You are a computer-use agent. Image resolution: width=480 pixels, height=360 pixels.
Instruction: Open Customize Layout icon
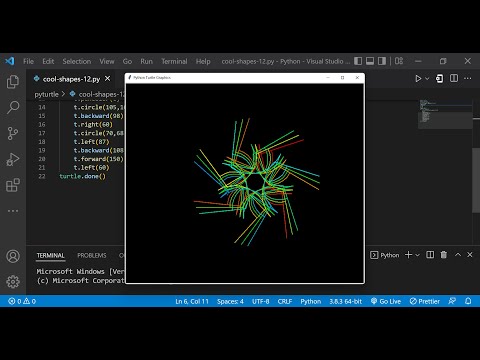[x=399, y=61]
